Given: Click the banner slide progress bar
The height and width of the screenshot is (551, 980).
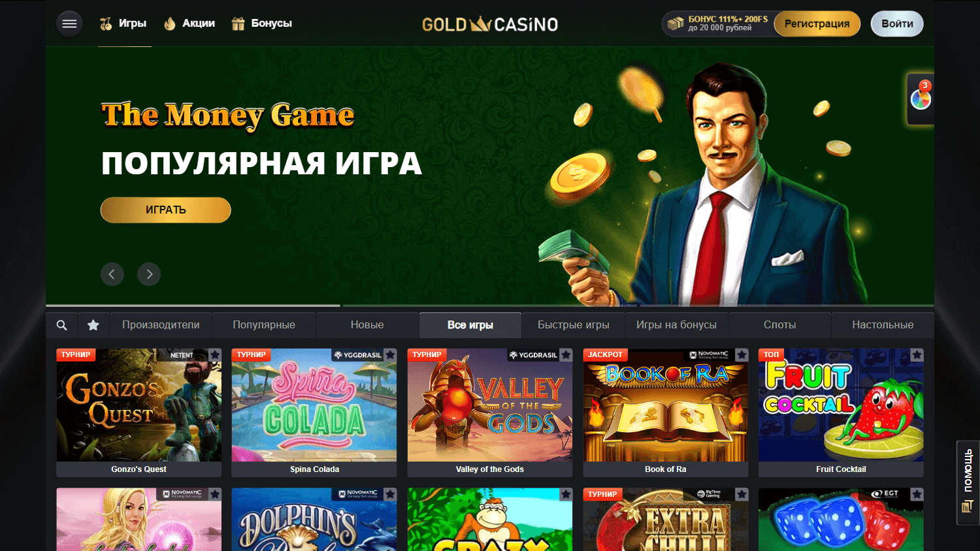Looking at the screenshot, I should 490,306.
